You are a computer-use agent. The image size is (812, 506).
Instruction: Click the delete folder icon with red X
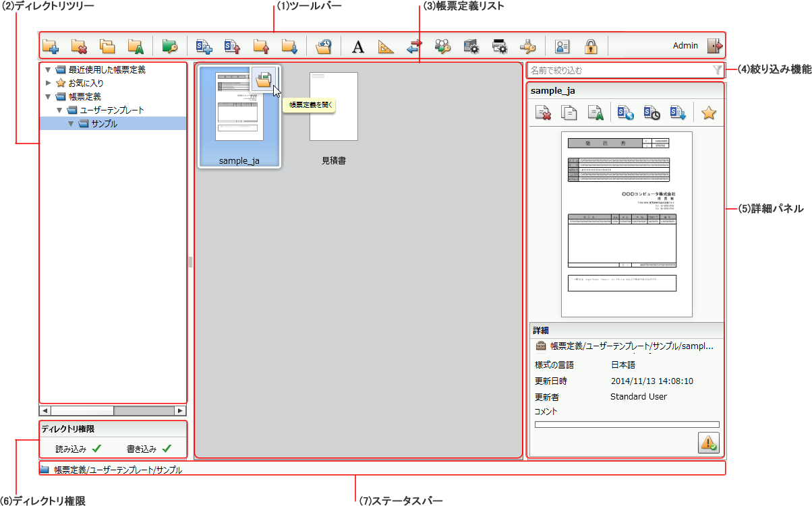pos(79,46)
